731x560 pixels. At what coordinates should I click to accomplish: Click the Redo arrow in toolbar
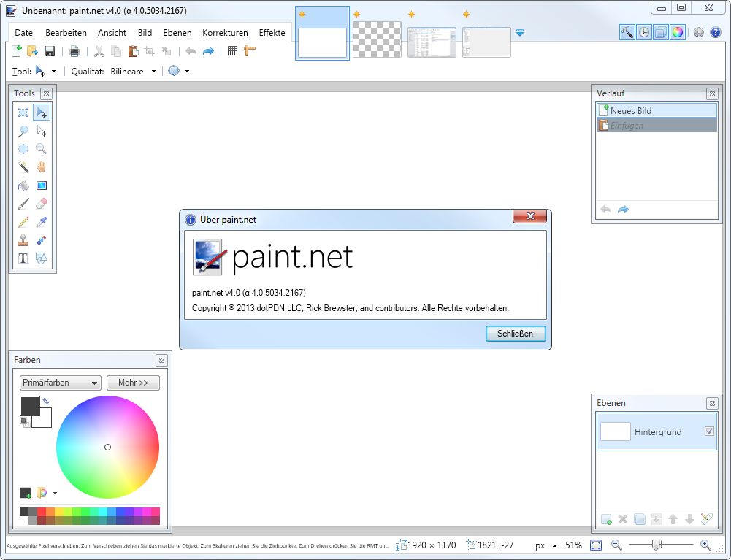coord(208,51)
